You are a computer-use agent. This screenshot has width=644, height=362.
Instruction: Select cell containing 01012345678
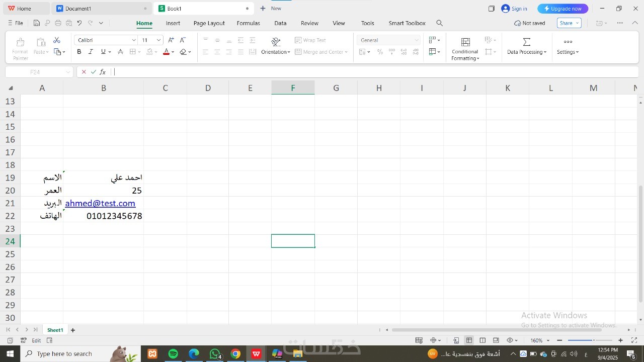[x=104, y=216]
